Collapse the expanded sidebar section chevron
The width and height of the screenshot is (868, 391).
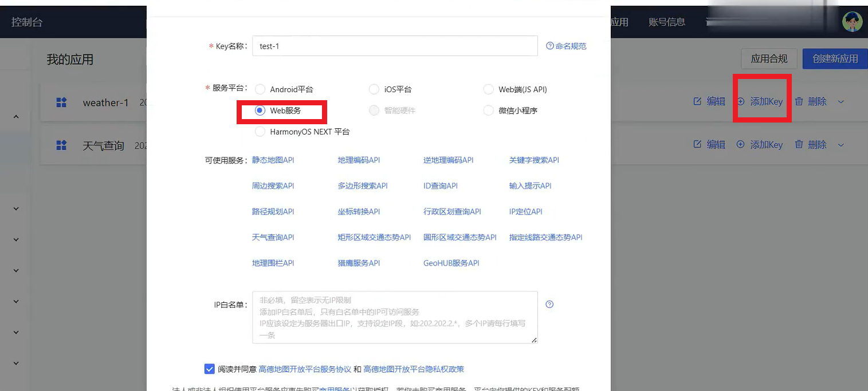click(x=16, y=117)
